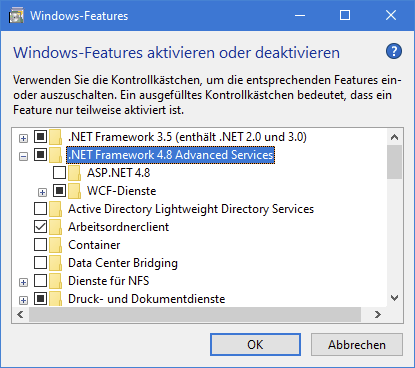Select the Dienste für NFS label
The height and width of the screenshot is (368, 415).
click(x=109, y=281)
